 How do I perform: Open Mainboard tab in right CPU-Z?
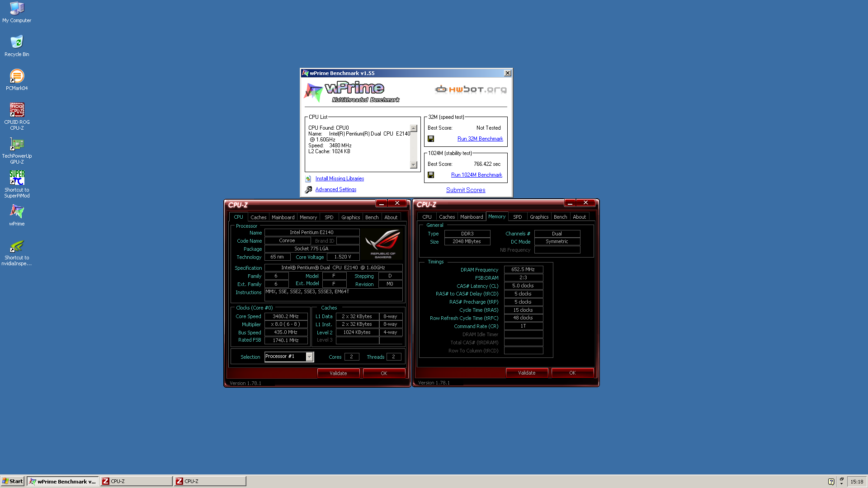point(472,217)
